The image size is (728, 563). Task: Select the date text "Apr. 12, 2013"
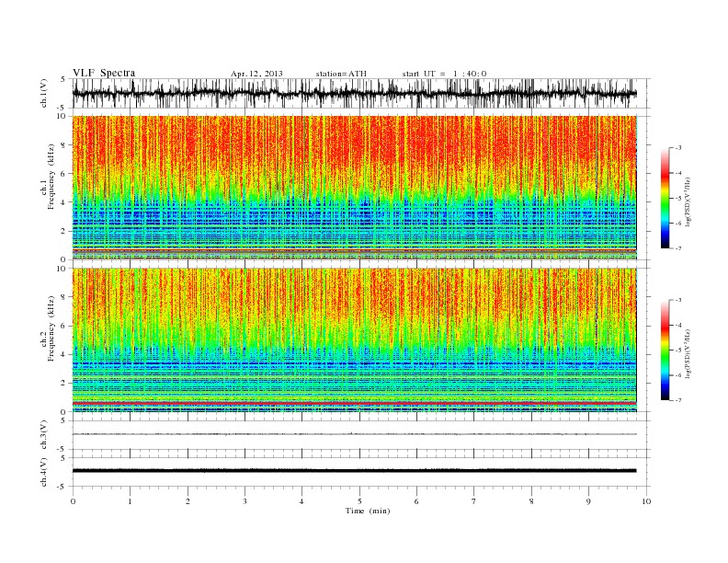point(256,74)
